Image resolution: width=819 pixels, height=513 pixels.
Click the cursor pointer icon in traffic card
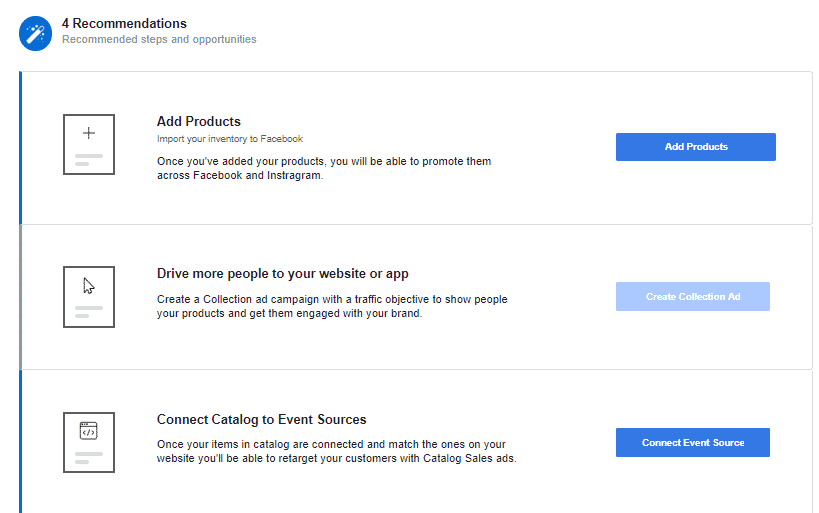coord(89,285)
